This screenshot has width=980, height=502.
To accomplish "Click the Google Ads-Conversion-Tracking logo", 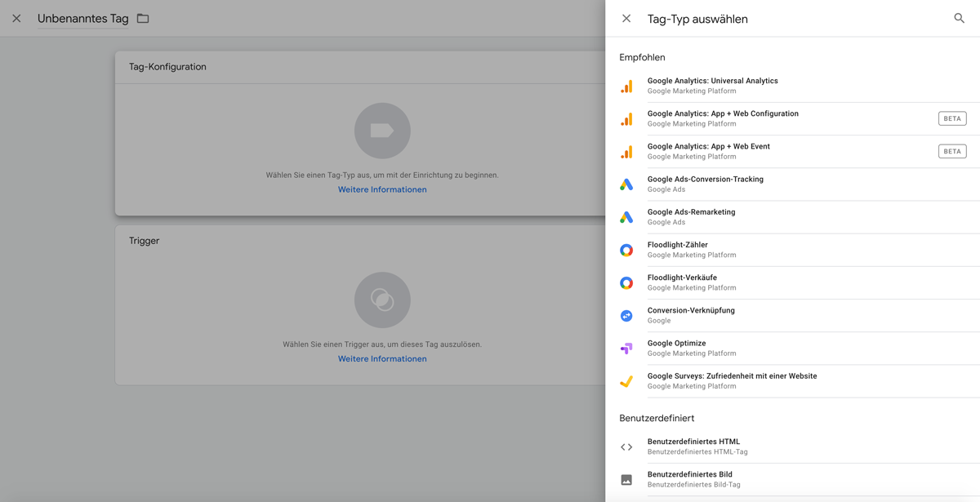I will pos(626,184).
